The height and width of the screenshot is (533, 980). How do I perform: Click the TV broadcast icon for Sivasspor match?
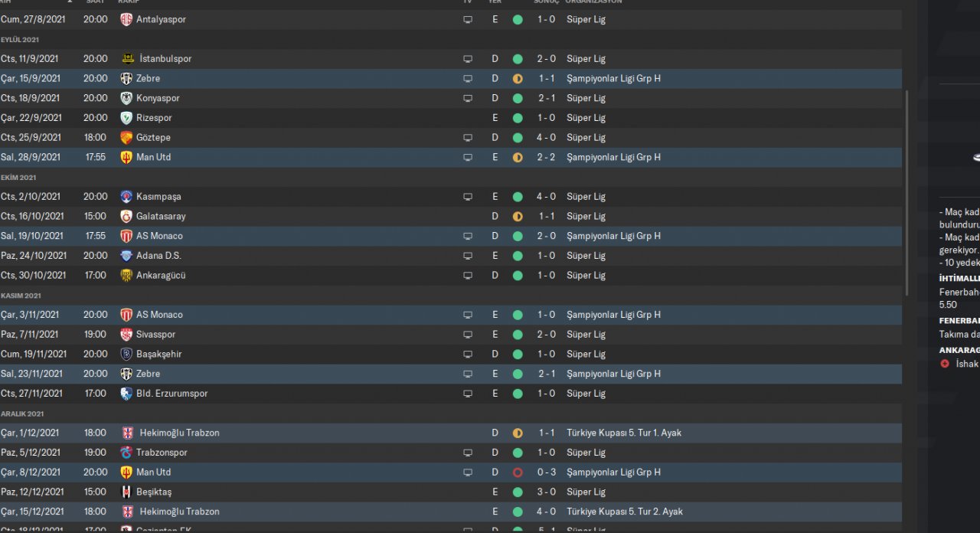468,335
